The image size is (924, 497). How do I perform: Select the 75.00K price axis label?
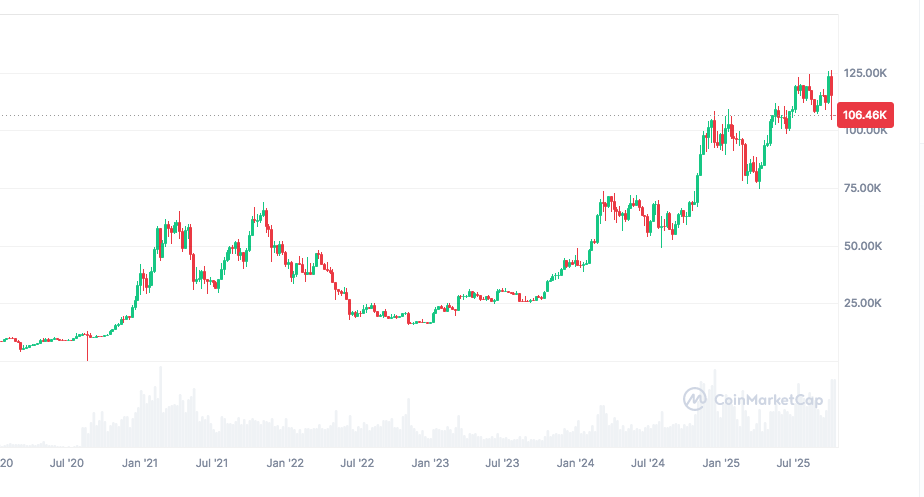click(x=865, y=188)
